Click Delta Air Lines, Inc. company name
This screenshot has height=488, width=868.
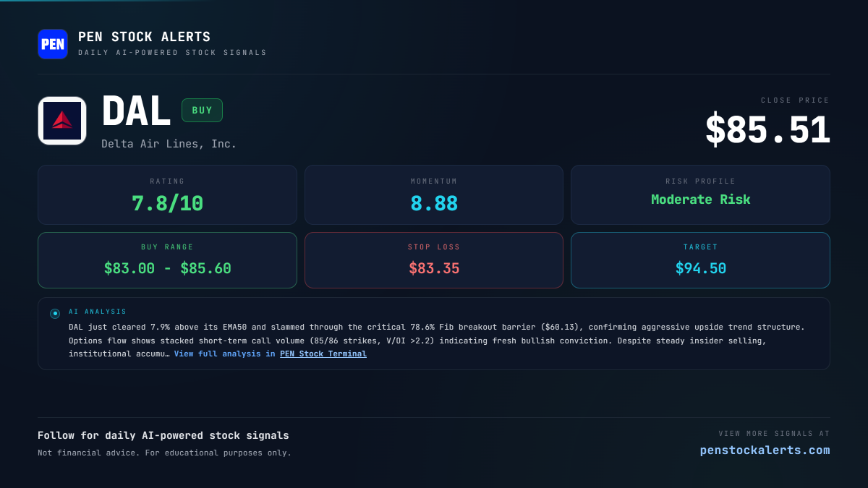pos(169,144)
